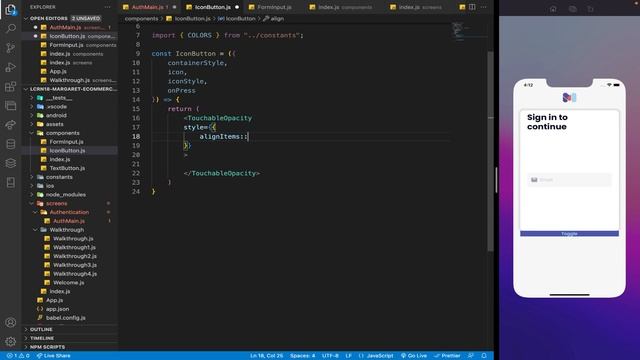Open the Manage gear in activity bar

coord(11,341)
